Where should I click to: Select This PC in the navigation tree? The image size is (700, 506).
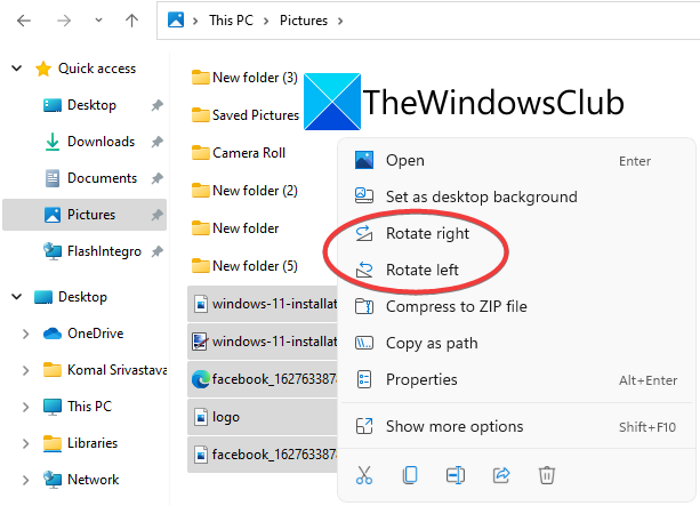tap(89, 406)
